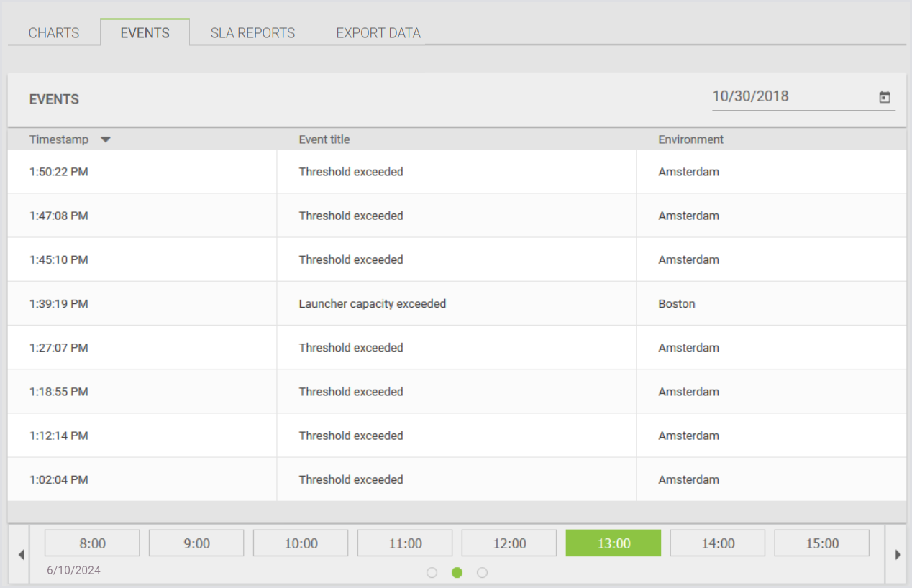Screen dimensions: 912x588
Task: Click the left arrow to scroll hours back
Action: (21, 554)
